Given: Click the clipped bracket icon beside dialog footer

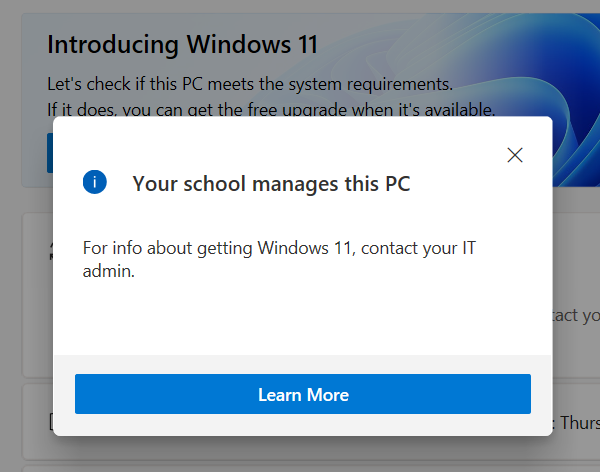Looking at the screenshot, I should point(51,421).
